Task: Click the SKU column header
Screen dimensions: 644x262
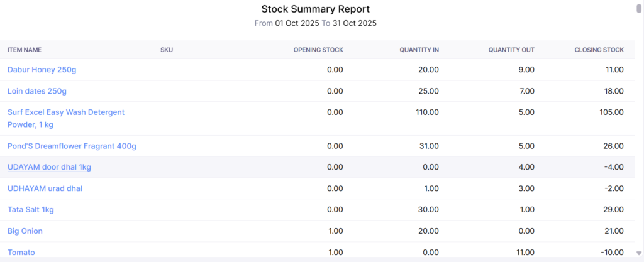Action: 167,50
